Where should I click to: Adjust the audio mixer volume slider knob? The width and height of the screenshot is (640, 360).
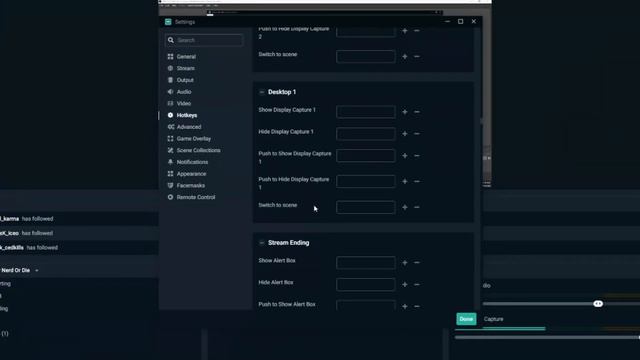598,304
